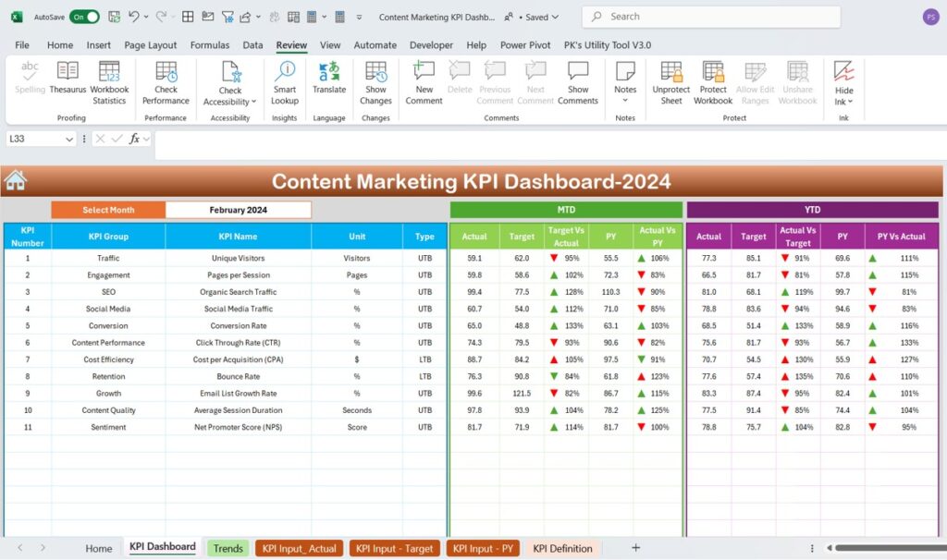Open the Name Box dropdown arrow

coord(68,139)
